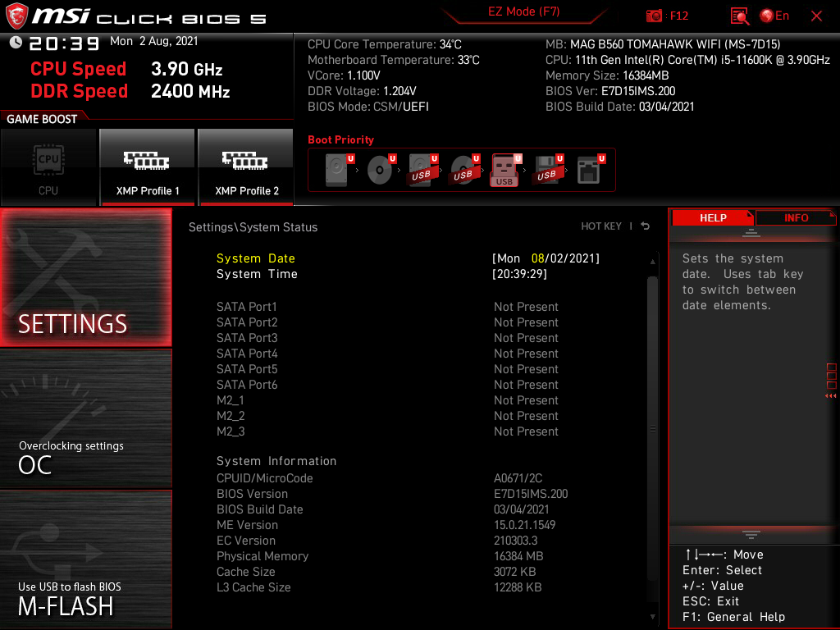Open the SETTINGS section

[x=85, y=277]
